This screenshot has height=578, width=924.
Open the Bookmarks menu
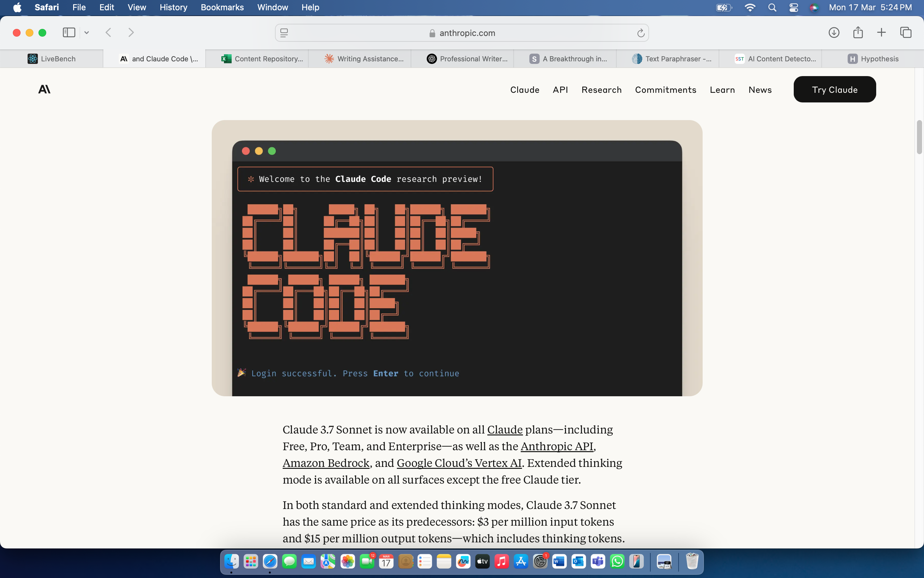click(222, 7)
